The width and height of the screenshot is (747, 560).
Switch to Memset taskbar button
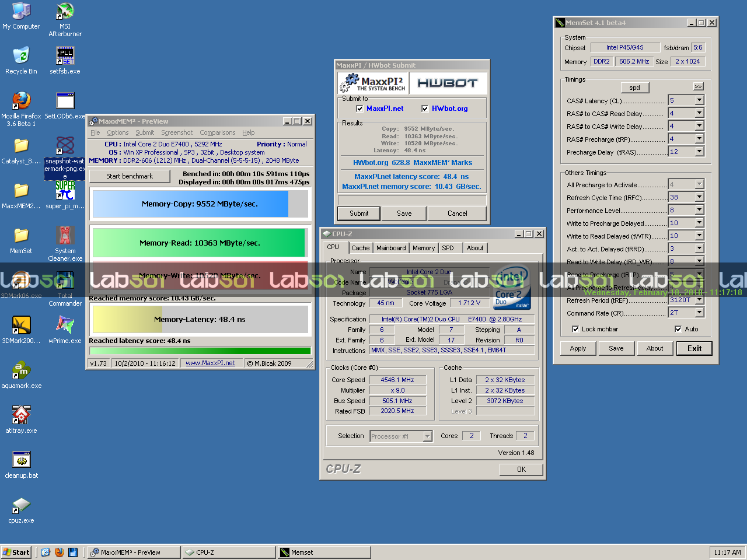[324, 552]
